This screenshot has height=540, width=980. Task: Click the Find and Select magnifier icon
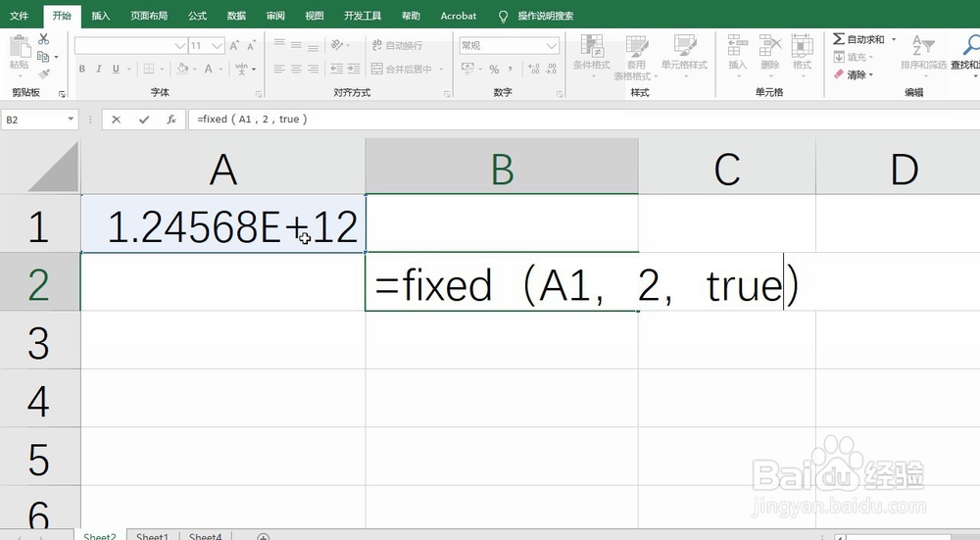tap(971, 46)
